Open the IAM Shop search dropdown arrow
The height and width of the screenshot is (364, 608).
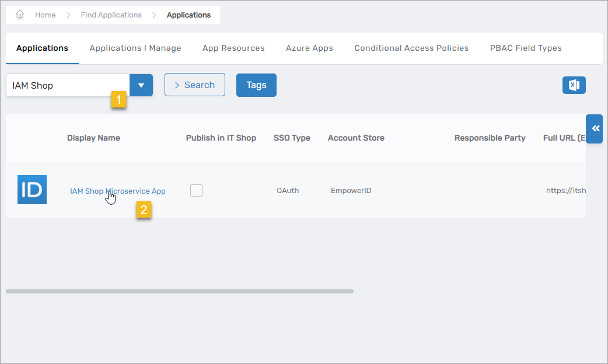141,85
